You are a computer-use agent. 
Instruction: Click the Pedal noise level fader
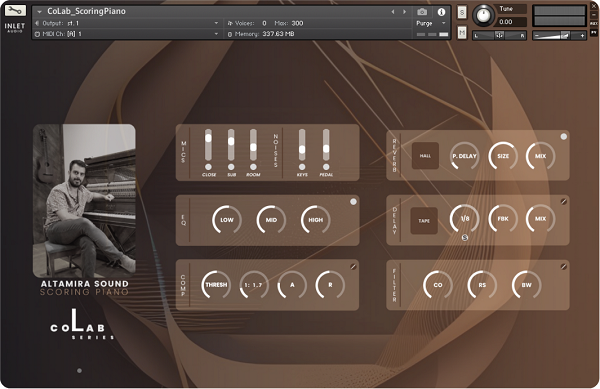tap(326, 145)
